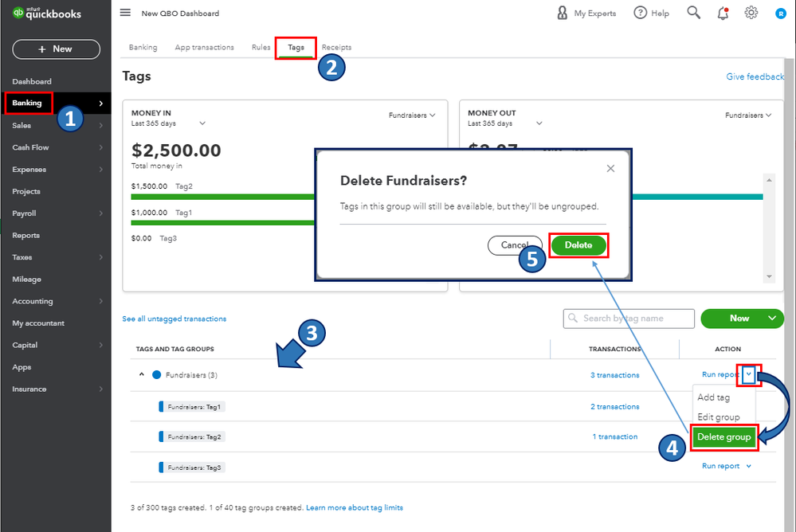Open the hamburger navigation menu
796x532 pixels.
click(x=125, y=13)
